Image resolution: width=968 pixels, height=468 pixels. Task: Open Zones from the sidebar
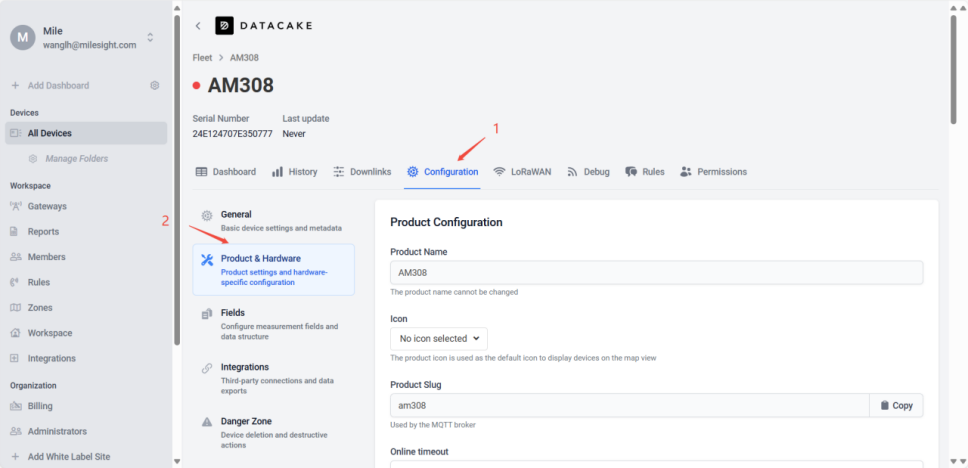pyautogui.click(x=40, y=307)
